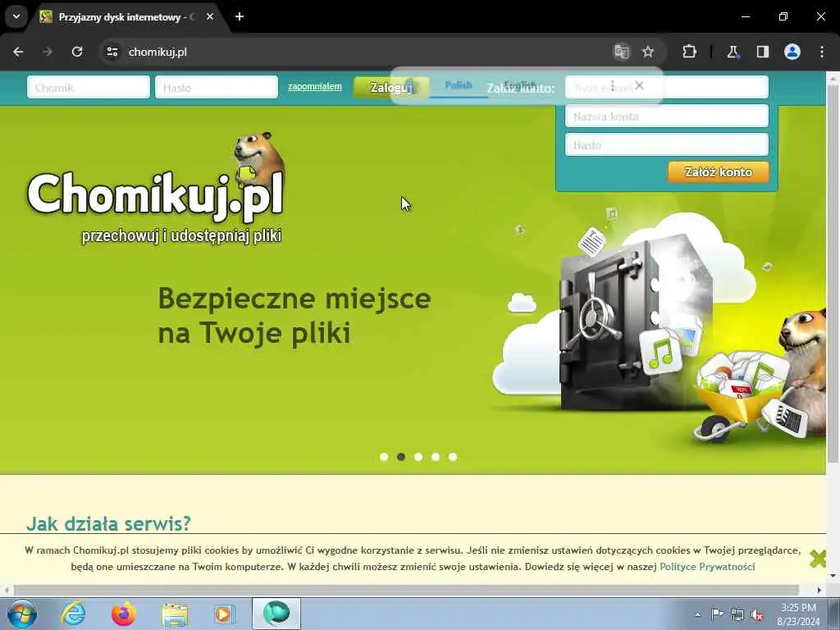
Task: Click the registration Hasło field
Action: [666, 144]
